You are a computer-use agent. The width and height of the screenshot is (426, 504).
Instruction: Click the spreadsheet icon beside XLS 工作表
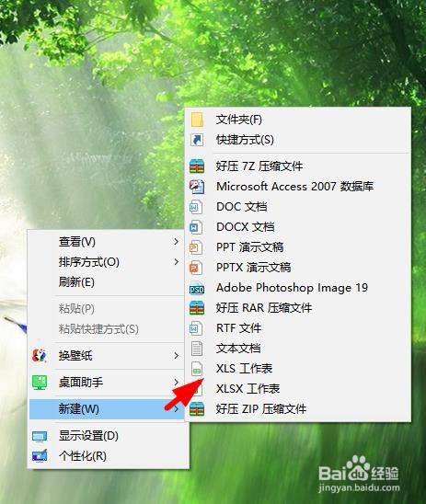pos(197,369)
